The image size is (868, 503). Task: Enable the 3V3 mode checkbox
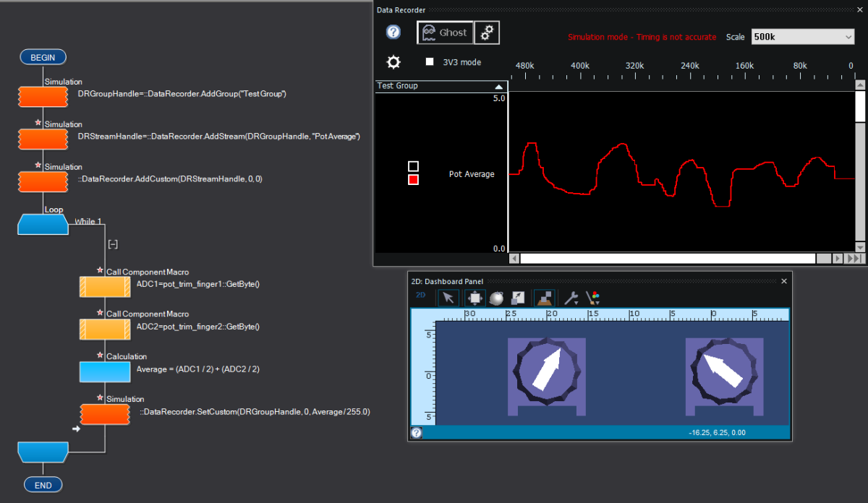click(430, 62)
